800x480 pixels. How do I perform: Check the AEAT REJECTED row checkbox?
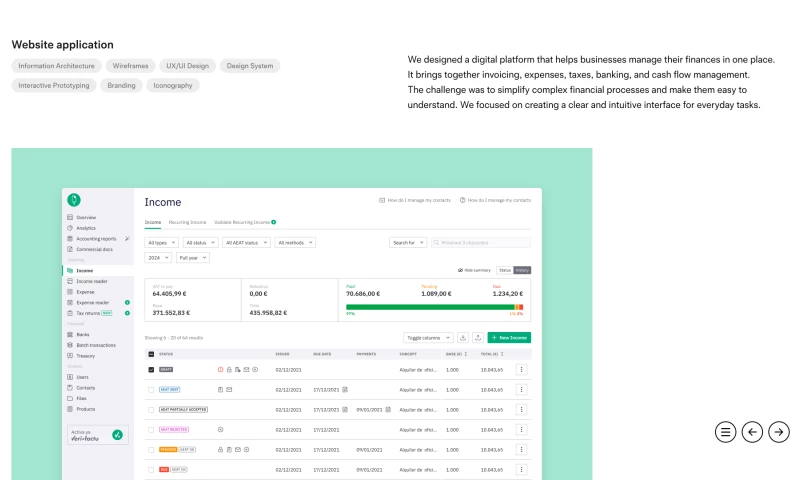pyautogui.click(x=151, y=430)
